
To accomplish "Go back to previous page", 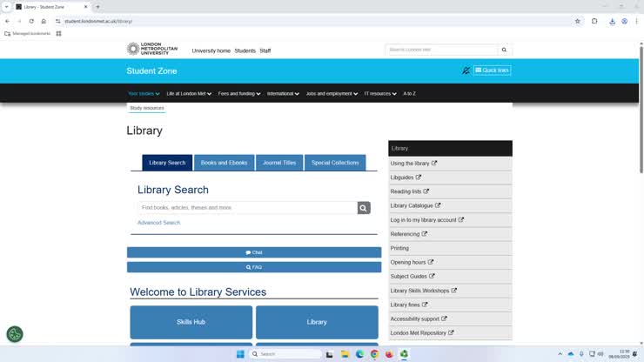I will 7,22.
